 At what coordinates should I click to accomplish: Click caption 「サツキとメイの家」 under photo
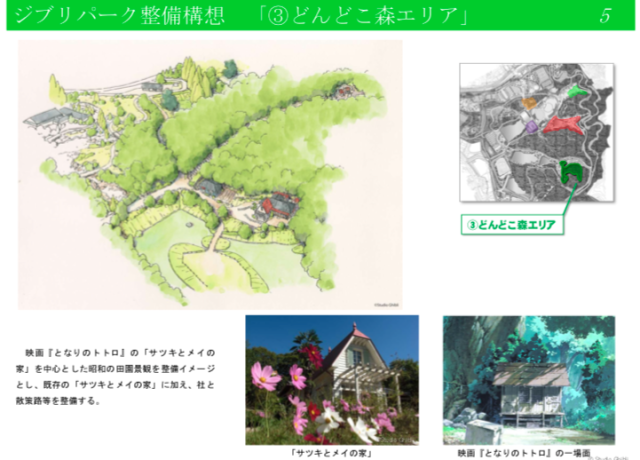(331, 453)
